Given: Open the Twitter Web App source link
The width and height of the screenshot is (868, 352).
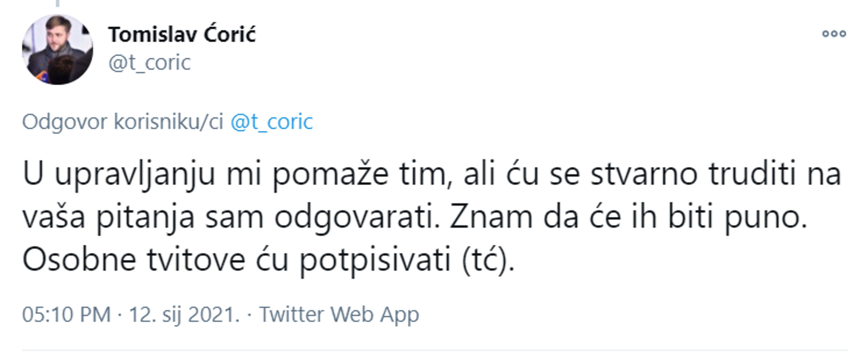Looking at the screenshot, I should pyautogui.click(x=339, y=315).
